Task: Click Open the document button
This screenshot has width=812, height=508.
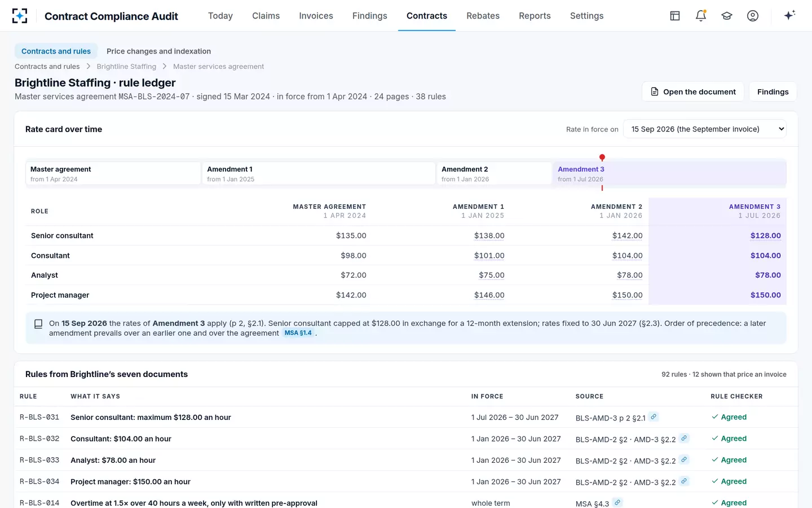Action: click(x=693, y=91)
